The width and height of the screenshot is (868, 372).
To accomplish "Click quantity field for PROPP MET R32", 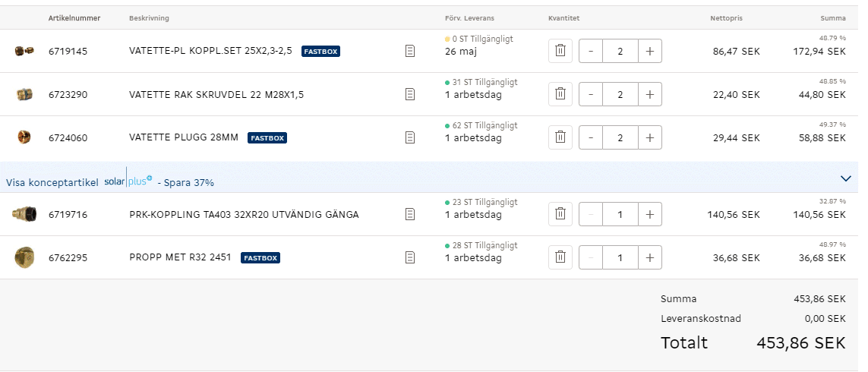I will tap(620, 257).
